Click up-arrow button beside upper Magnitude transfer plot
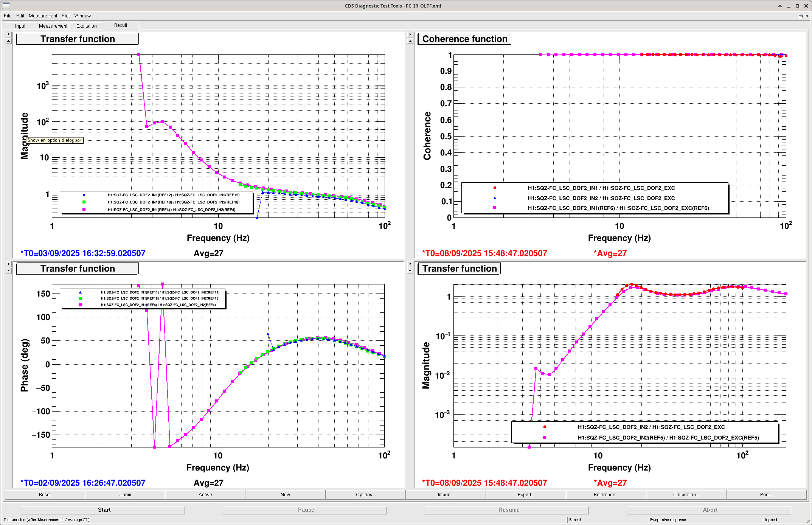 point(8,41)
